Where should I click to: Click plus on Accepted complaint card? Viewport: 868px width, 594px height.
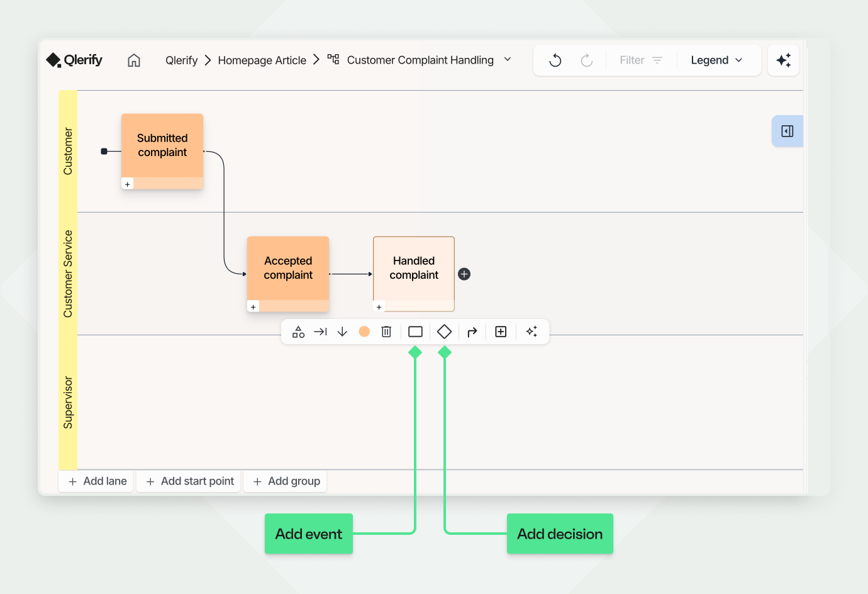pos(253,307)
